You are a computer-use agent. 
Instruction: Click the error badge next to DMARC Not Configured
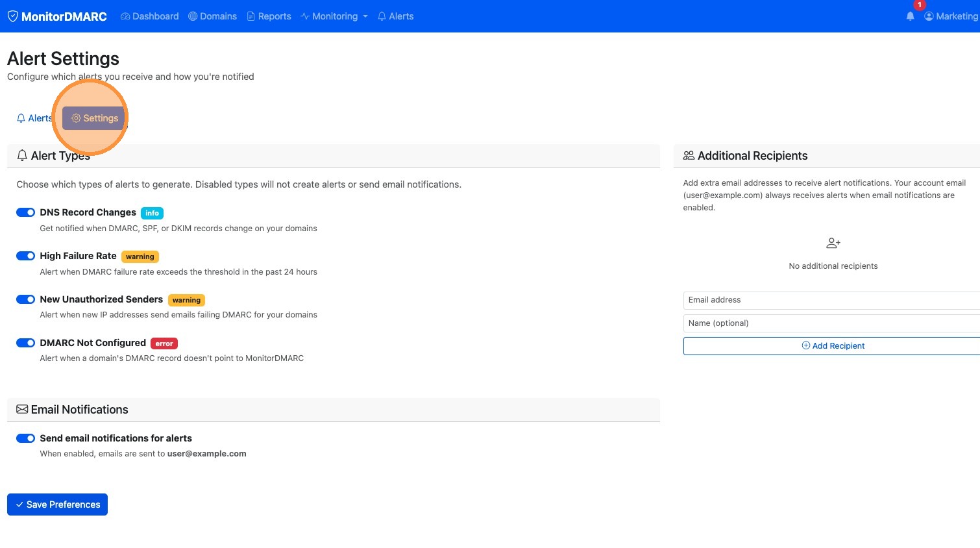pos(164,343)
